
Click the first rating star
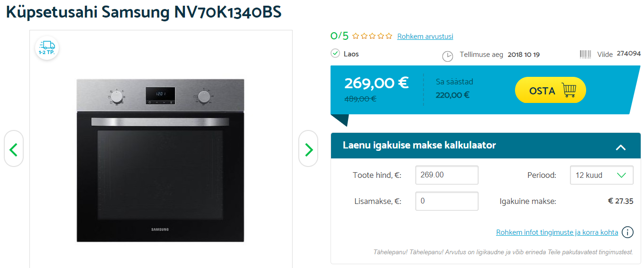point(356,36)
